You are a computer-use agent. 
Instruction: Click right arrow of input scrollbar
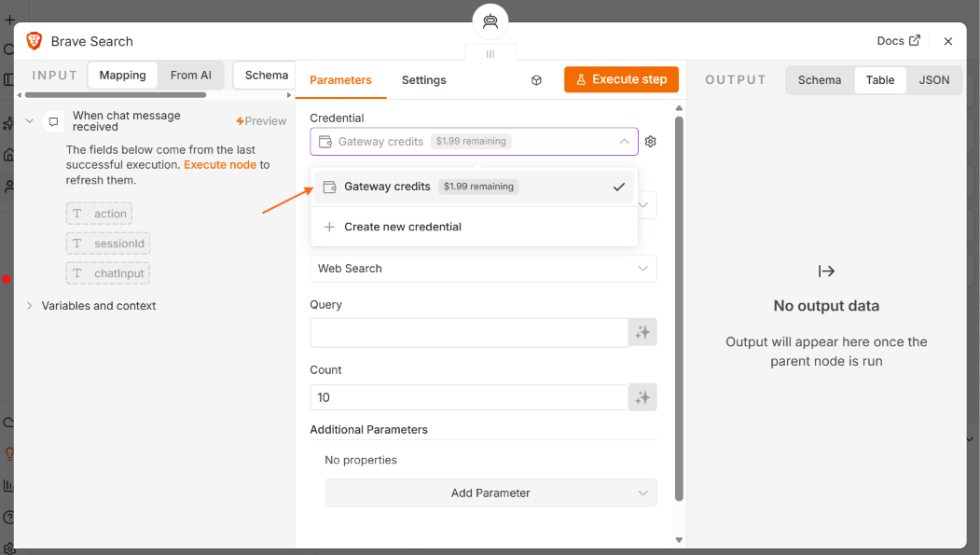289,95
